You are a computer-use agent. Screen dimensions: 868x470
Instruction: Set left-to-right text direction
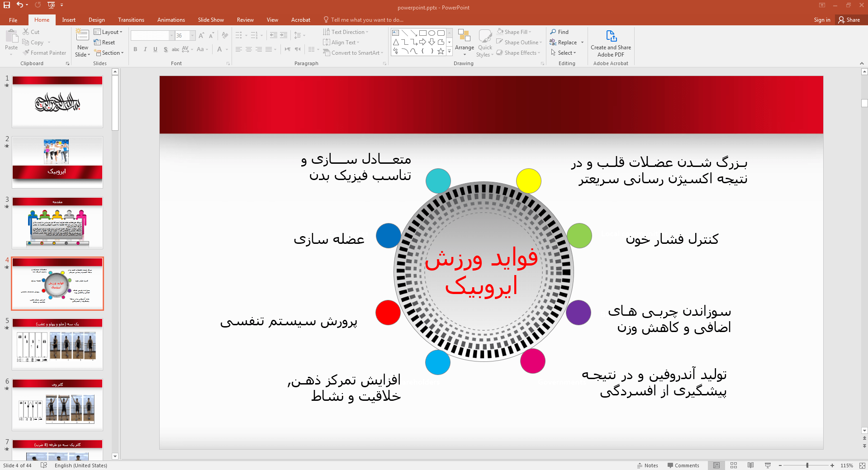[x=288, y=49]
